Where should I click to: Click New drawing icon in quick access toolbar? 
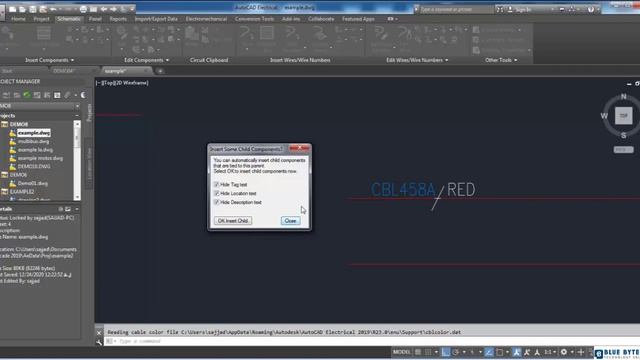tap(13, 9)
